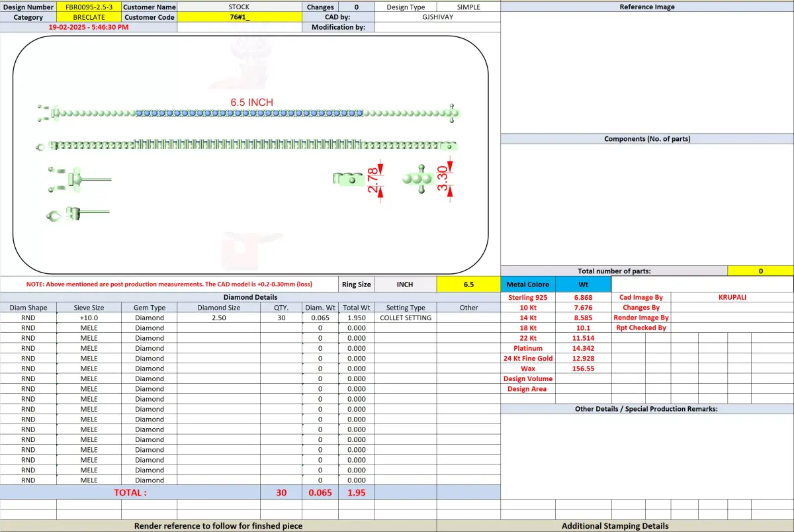The image size is (794, 532).
Task: Select the 24 Kt Fine Gold label
Action: pos(528,358)
